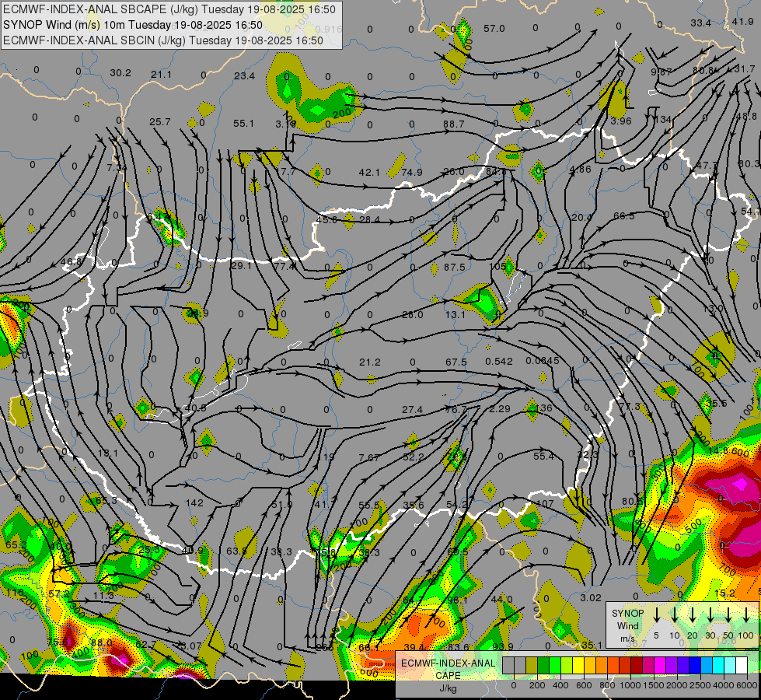
Task: Click the map value 87.5
Action: (454, 268)
